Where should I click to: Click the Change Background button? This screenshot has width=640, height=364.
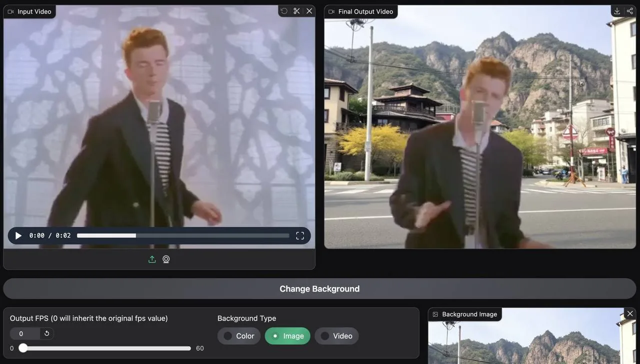pos(319,289)
